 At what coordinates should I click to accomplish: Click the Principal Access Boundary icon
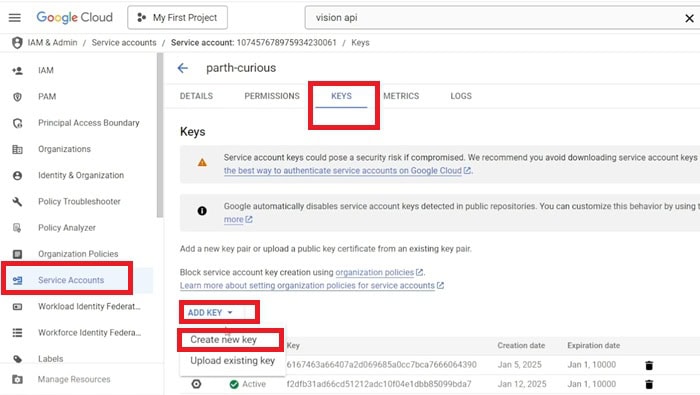[17, 123]
